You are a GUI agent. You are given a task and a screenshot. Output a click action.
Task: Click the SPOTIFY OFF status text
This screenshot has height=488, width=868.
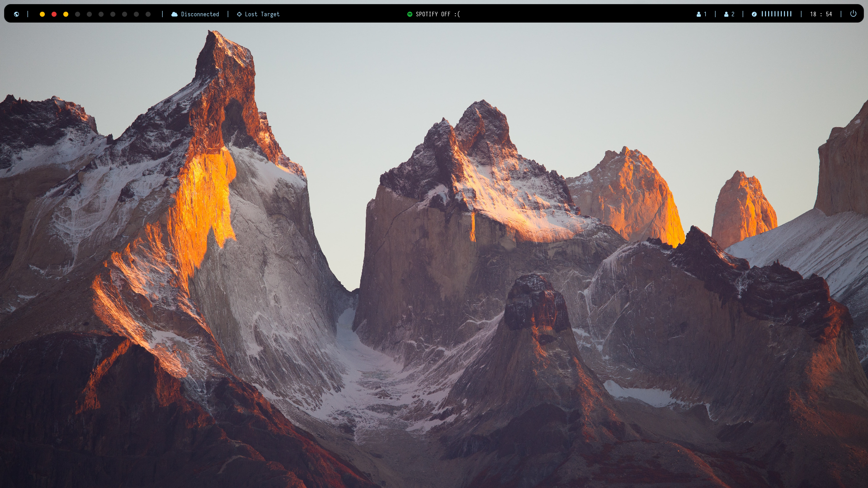pos(438,14)
